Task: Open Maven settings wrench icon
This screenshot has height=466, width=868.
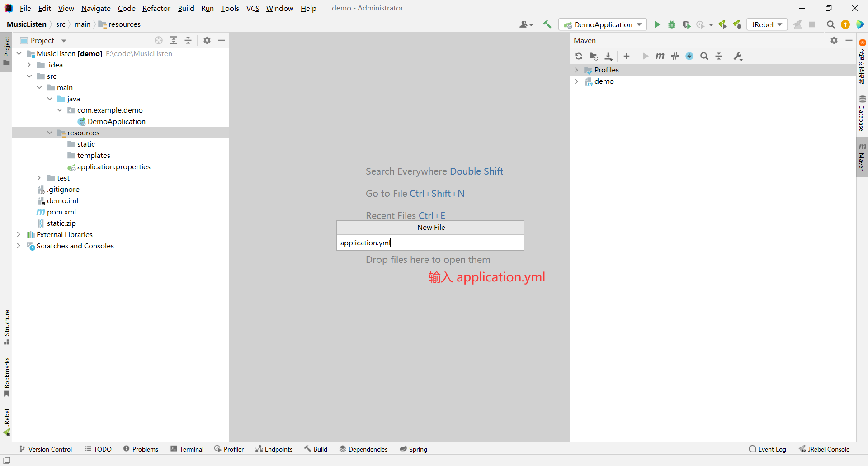Action: (738, 56)
